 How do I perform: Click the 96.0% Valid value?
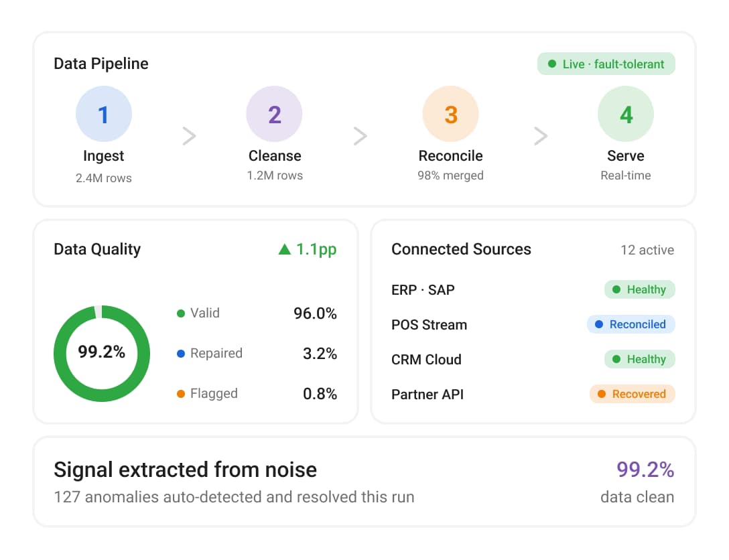coord(315,313)
